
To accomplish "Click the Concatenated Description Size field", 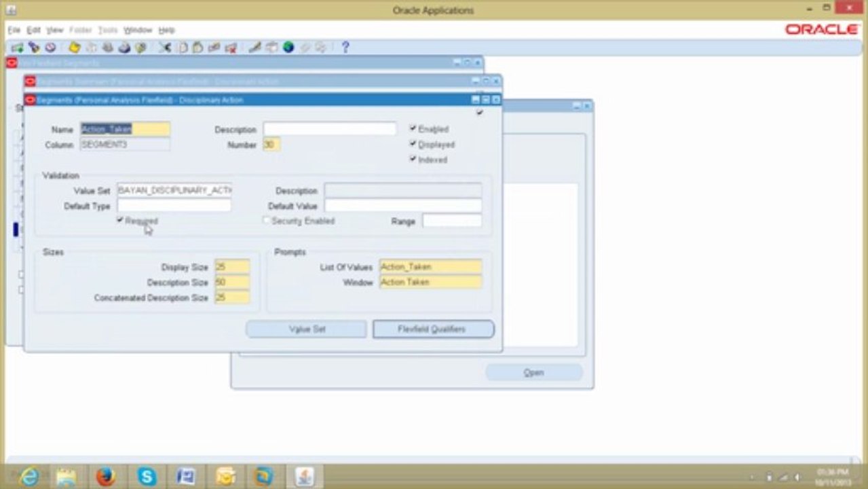I will [232, 297].
